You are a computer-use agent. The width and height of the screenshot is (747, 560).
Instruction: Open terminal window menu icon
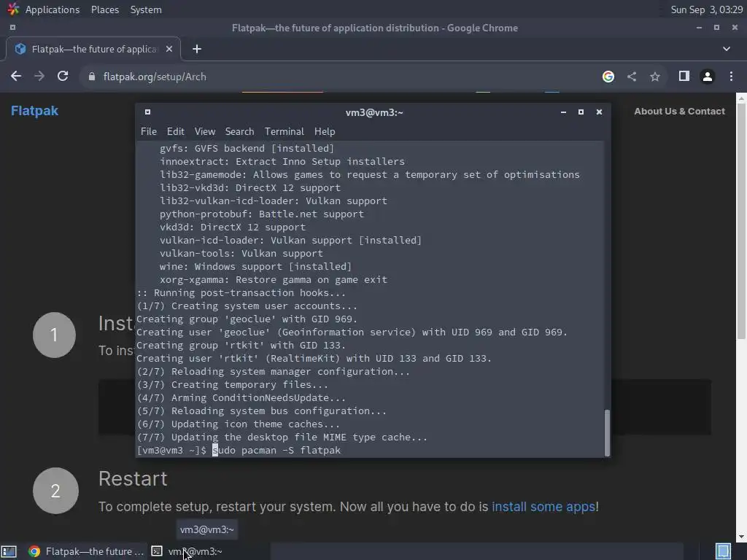(x=147, y=112)
